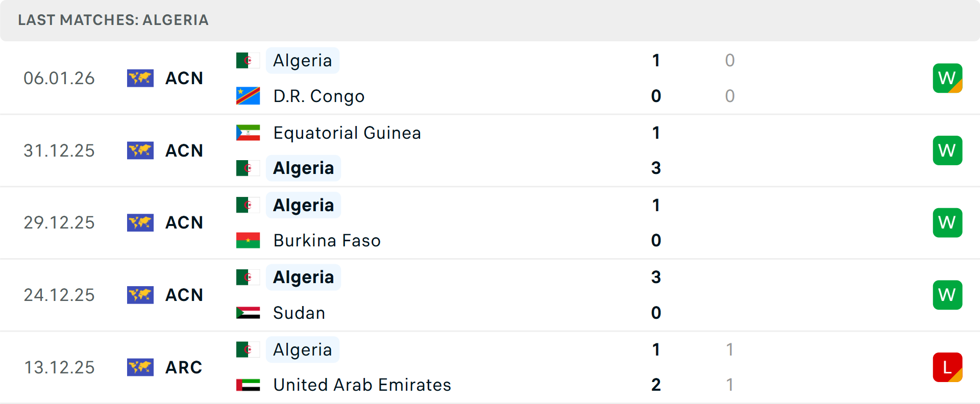Select the Sudan team name

299,313
